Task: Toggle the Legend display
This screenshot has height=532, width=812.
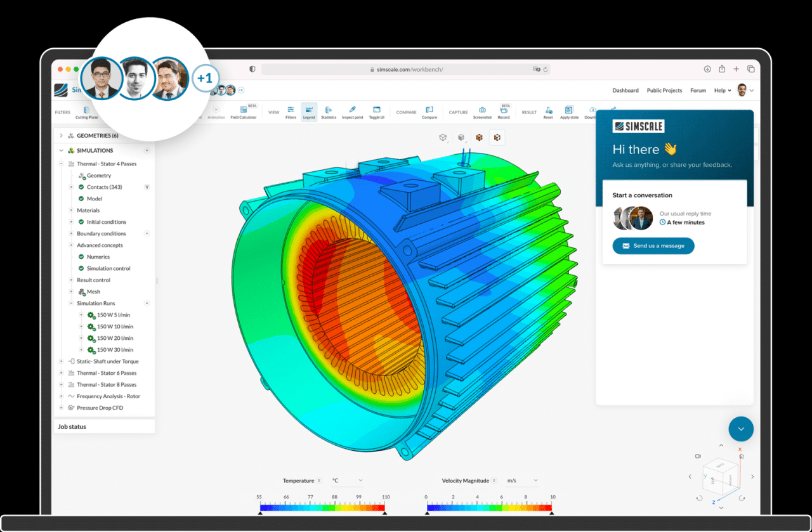Action: click(309, 112)
